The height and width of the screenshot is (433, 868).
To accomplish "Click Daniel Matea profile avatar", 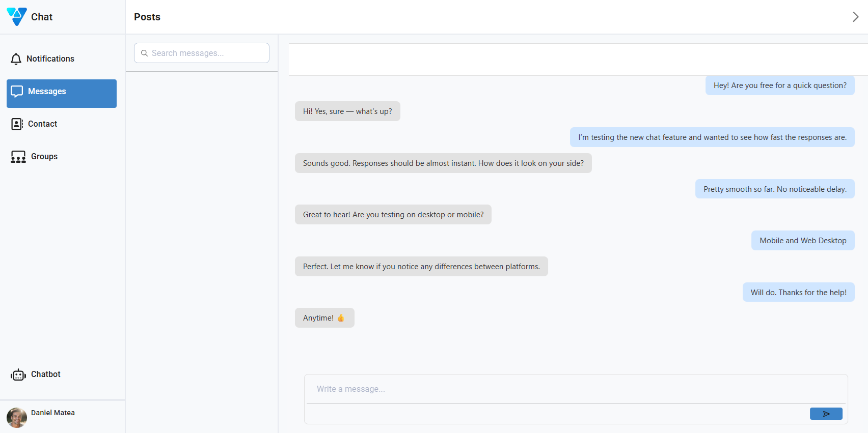I will pyautogui.click(x=17, y=418).
